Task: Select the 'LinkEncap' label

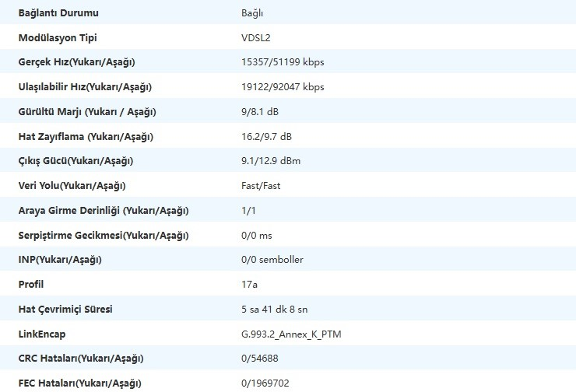Action: coord(42,334)
